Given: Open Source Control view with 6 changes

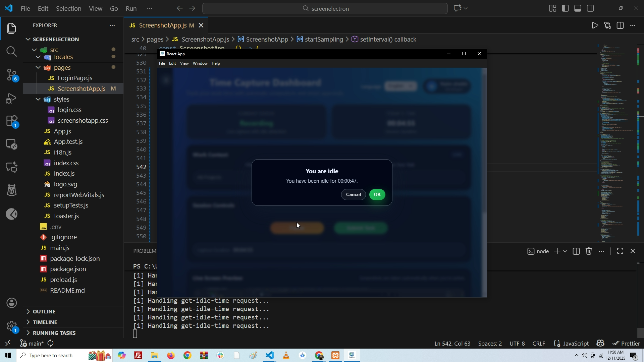Looking at the screenshot, I should click(11, 75).
